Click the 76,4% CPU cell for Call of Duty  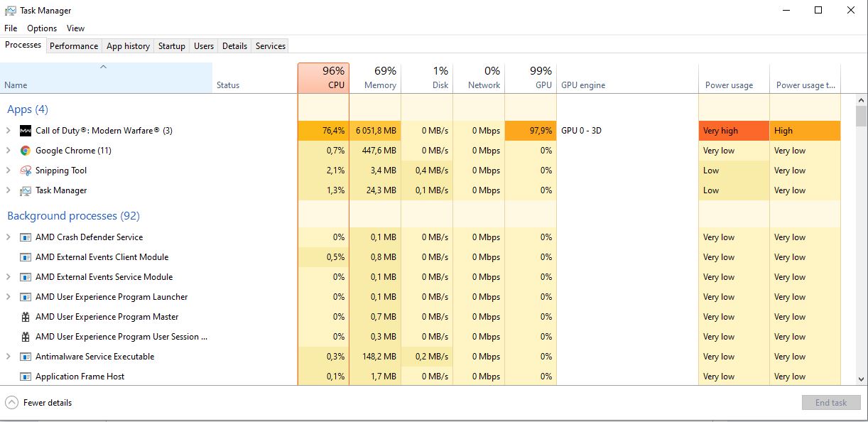(x=323, y=131)
